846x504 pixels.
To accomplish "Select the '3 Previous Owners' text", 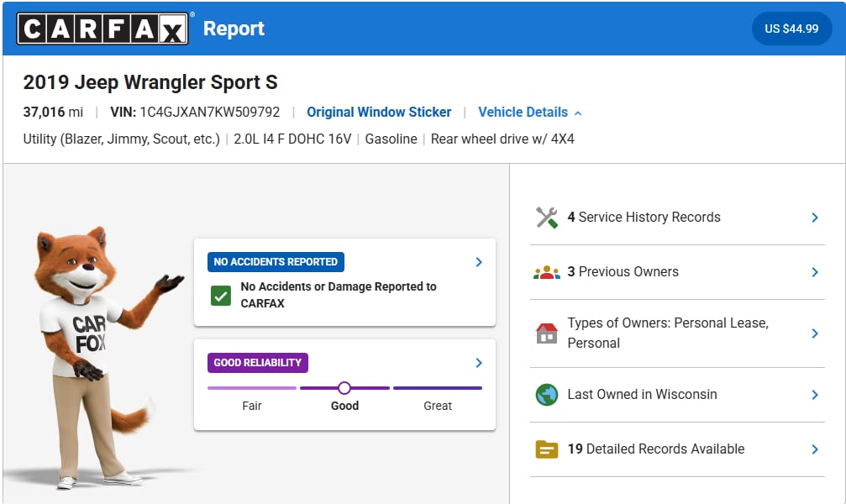I will (x=623, y=271).
